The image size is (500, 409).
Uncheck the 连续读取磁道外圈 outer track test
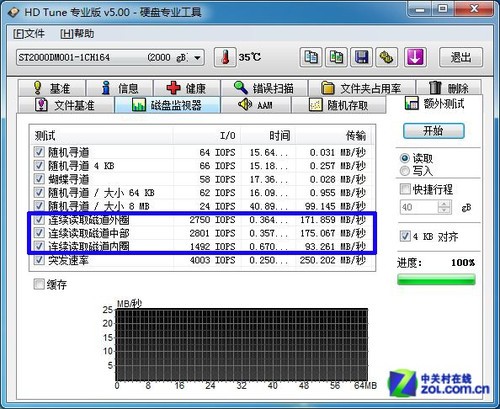point(39,219)
